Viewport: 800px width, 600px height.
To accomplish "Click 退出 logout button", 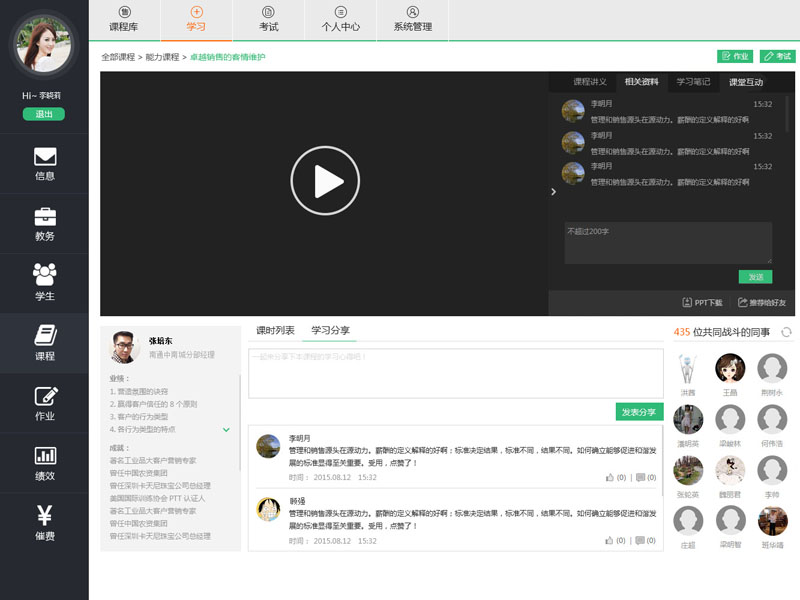I will click(44, 114).
